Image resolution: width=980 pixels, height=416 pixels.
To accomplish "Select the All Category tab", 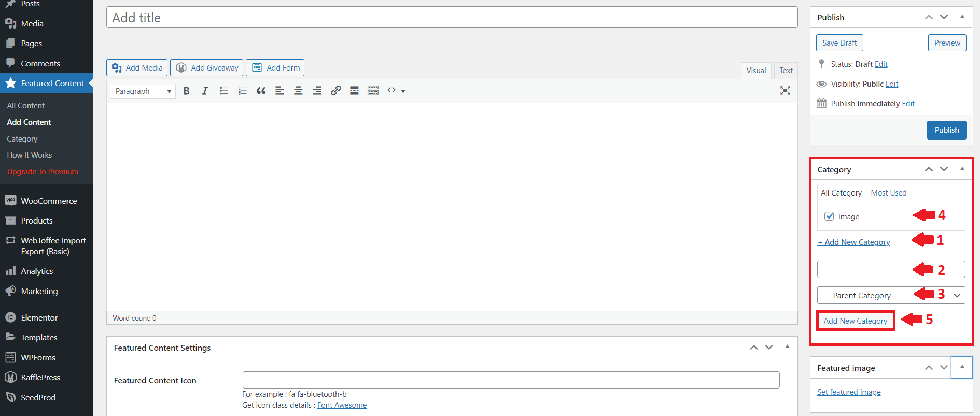I will [x=841, y=193].
